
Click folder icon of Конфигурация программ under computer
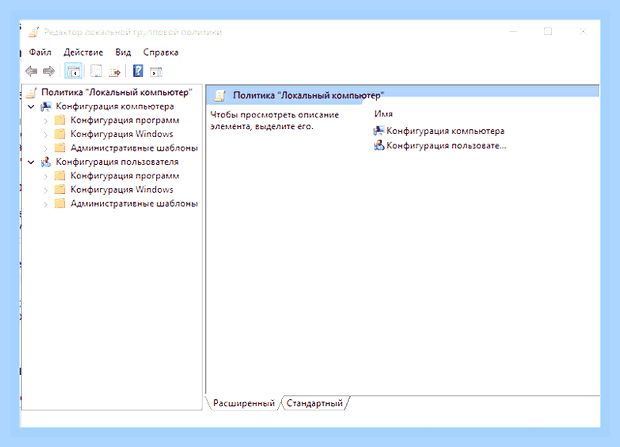coord(60,120)
